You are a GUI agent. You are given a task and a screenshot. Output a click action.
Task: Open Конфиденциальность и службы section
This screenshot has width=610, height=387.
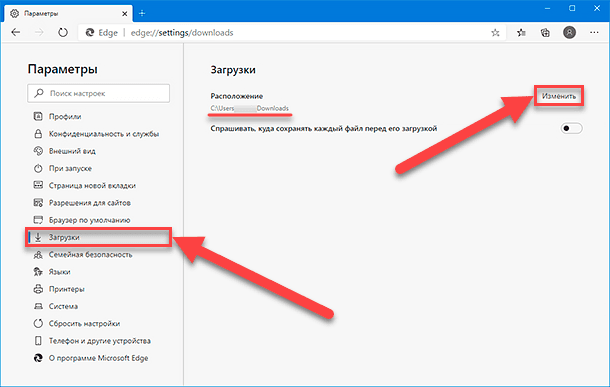(x=96, y=134)
